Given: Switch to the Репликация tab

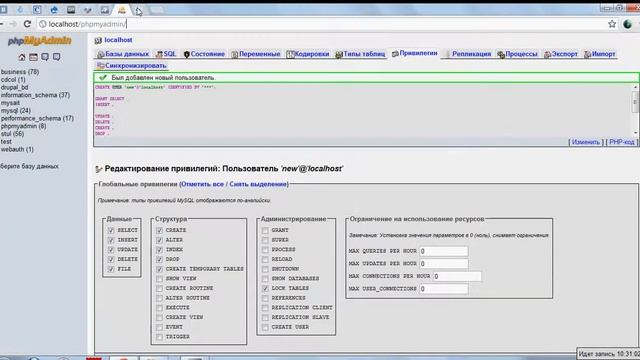Looking at the screenshot, I should coord(468,54).
